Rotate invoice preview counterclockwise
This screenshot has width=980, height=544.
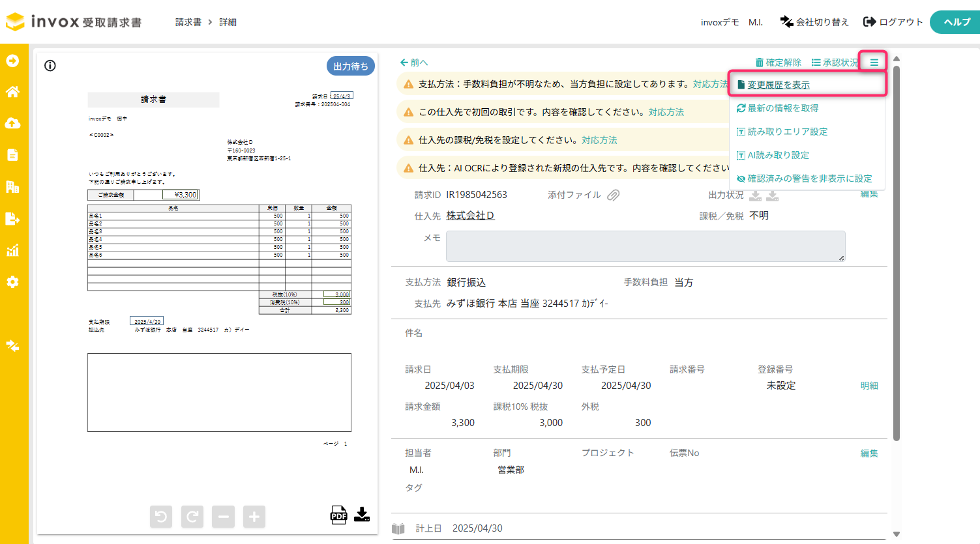click(161, 517)
